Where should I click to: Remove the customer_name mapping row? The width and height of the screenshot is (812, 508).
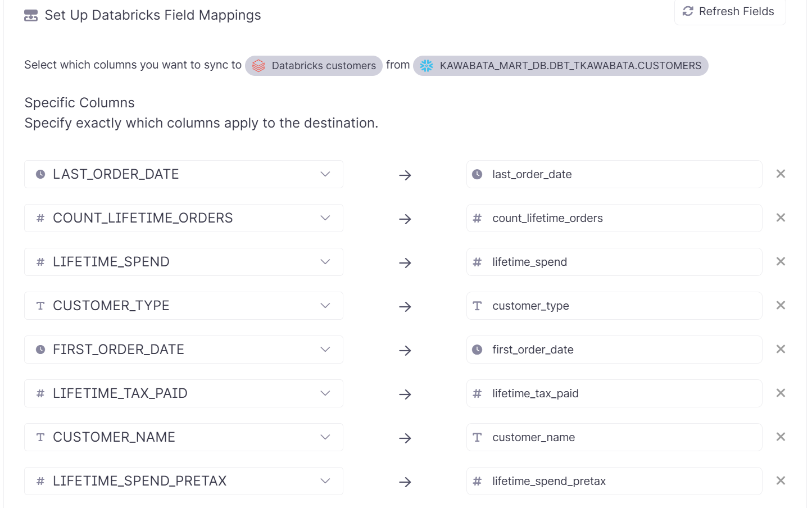coord(781,437)
